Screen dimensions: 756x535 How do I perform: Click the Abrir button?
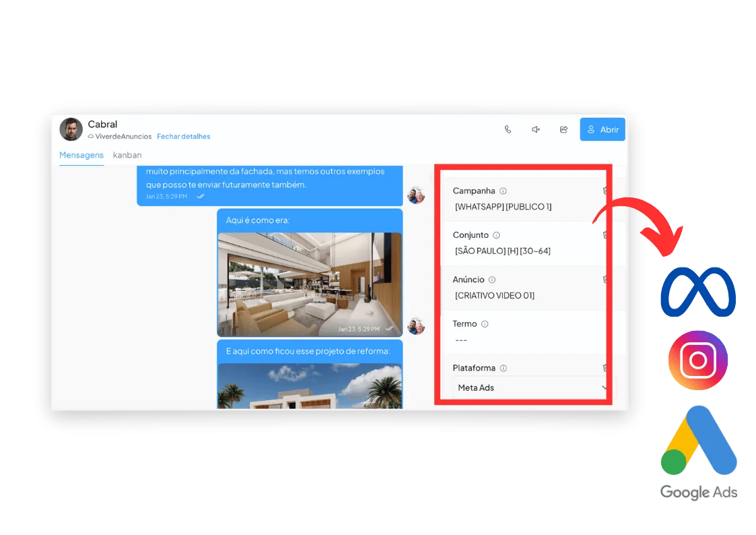coord(603,129)
